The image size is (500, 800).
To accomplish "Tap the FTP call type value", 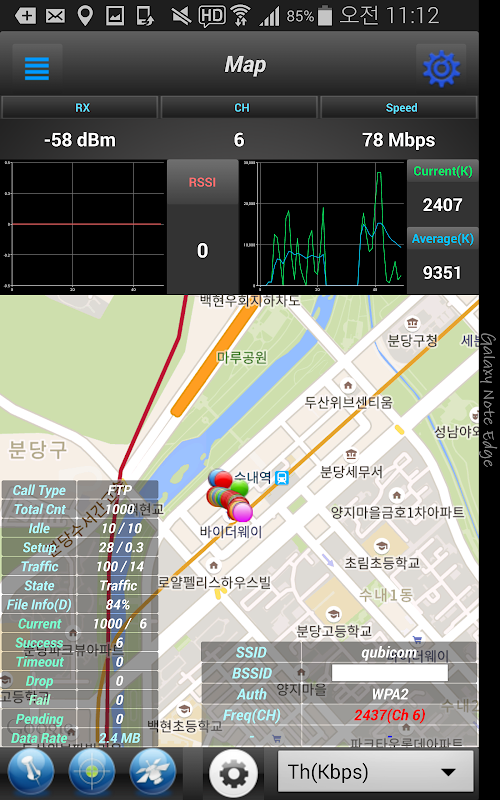I will click(118, 490).
